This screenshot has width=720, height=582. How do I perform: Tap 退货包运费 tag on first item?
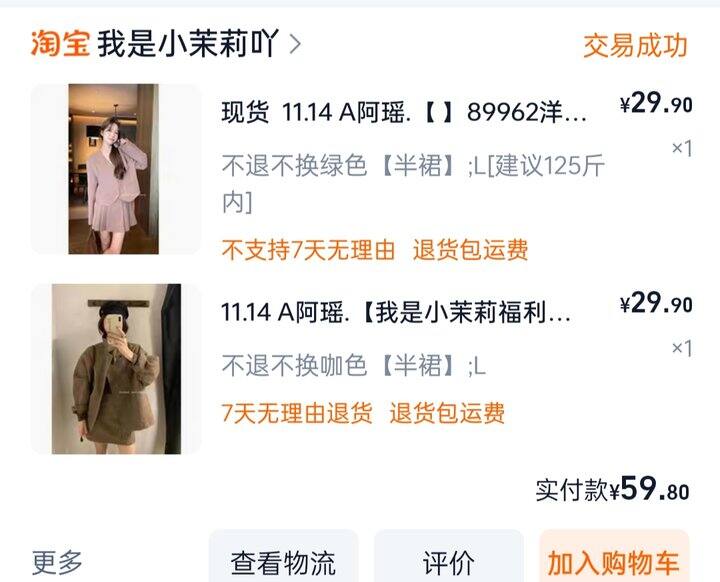(x=470, y=250)
